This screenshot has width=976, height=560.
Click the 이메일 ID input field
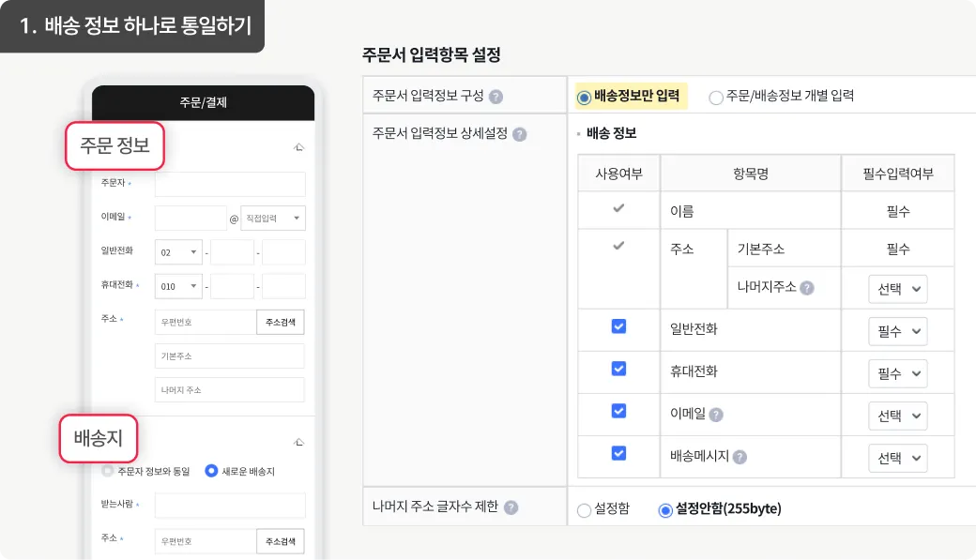point(191,219)
